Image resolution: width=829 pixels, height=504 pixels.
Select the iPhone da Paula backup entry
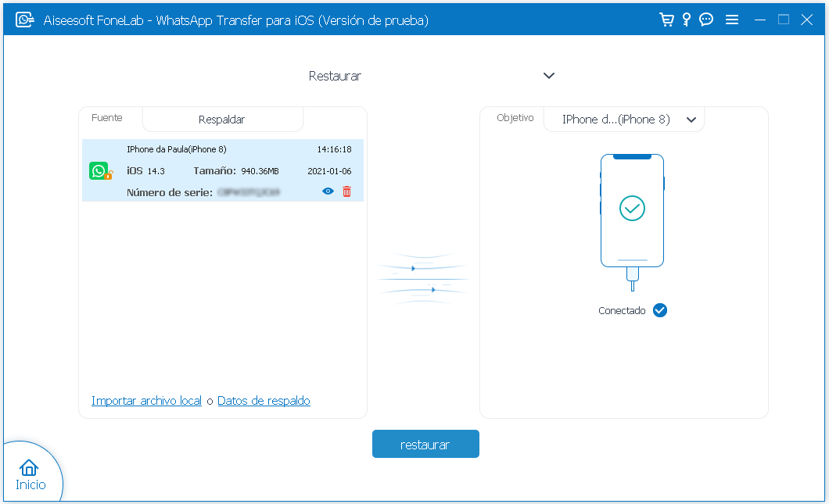click(223, 170)
